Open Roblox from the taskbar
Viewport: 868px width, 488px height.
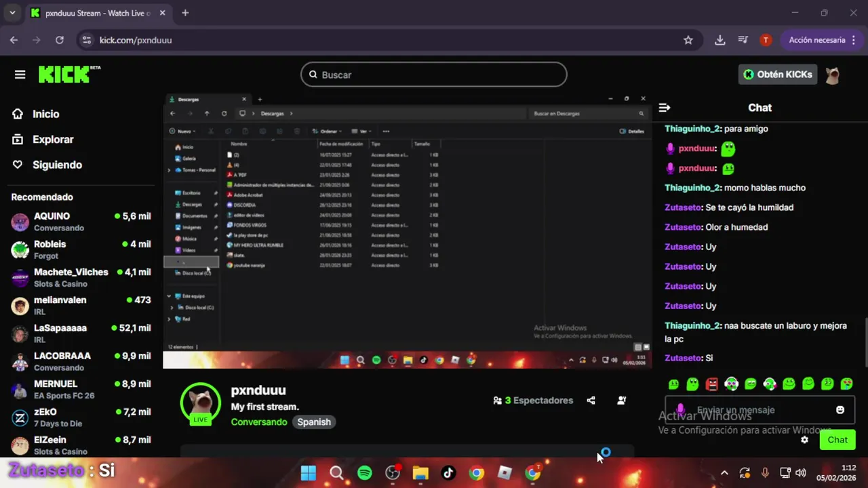[x=505, y=473]
